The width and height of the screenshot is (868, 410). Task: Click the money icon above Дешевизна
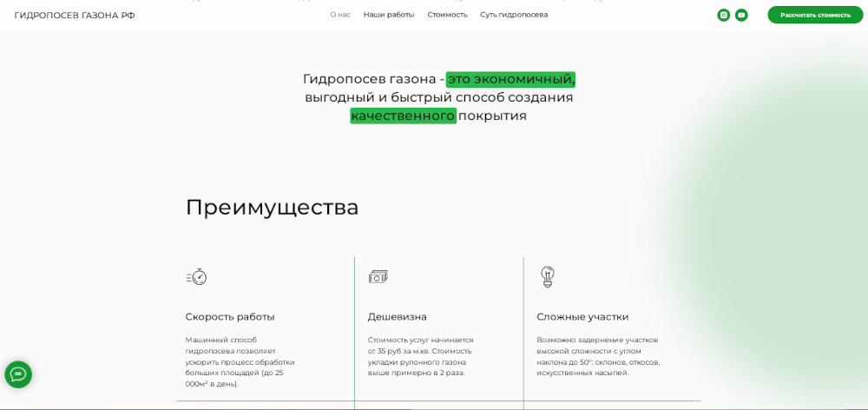[x=378, y=277]
